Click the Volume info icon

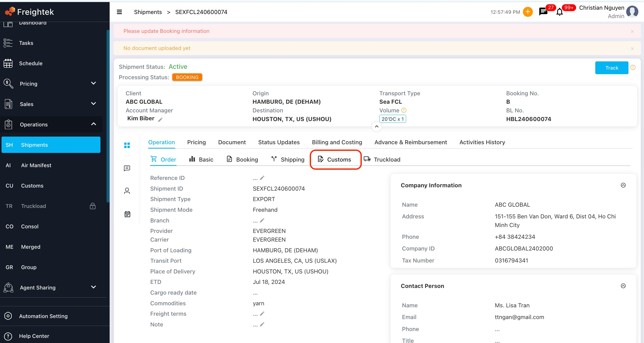point(404,110)
